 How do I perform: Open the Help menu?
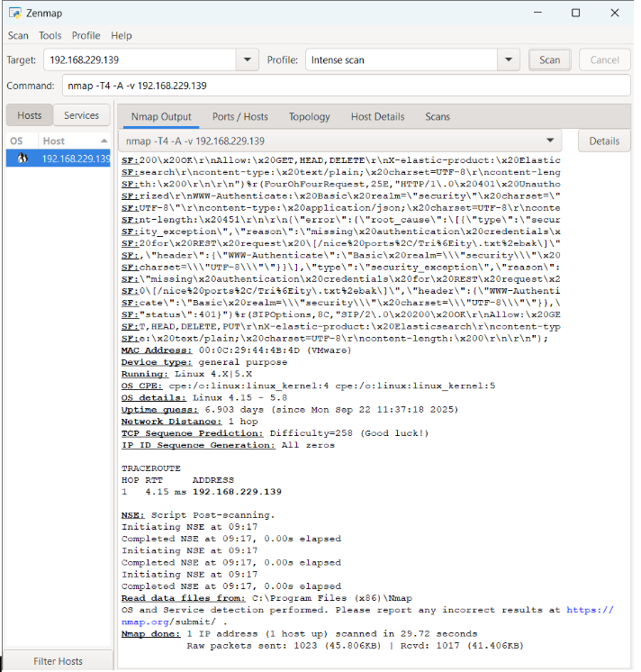pyautogui.click(x=122, y=35)
